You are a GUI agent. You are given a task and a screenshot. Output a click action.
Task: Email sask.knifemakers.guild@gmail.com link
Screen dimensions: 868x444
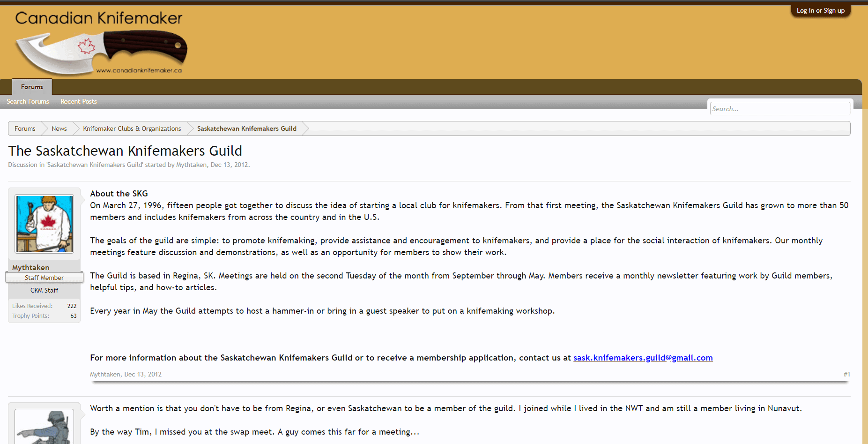tap(643, 358)
